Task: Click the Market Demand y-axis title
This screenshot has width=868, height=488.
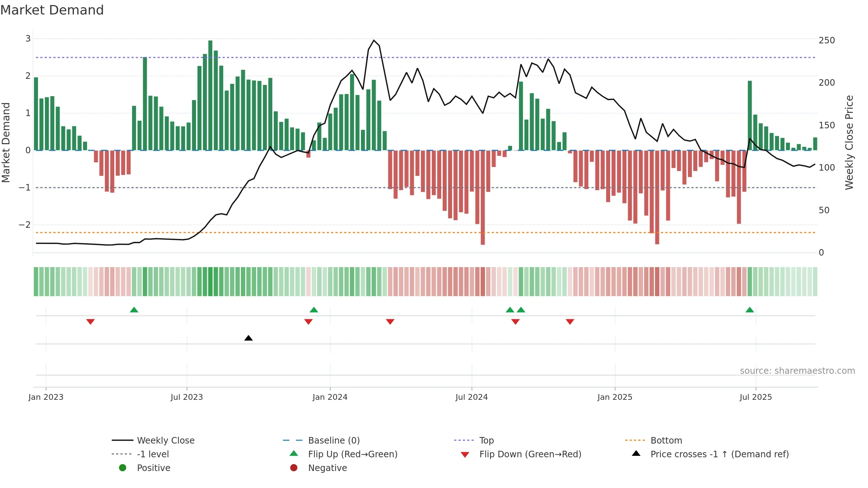Action: tap(6, 142)
